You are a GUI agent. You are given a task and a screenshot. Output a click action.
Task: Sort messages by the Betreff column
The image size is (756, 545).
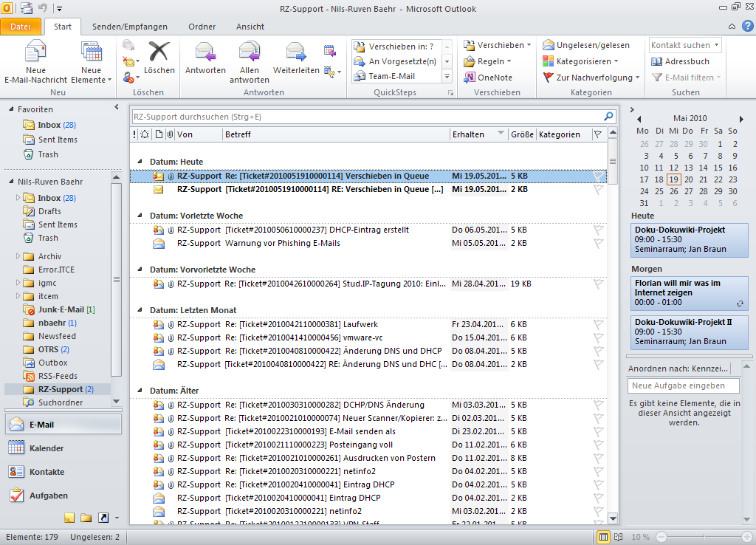point(336,134)
